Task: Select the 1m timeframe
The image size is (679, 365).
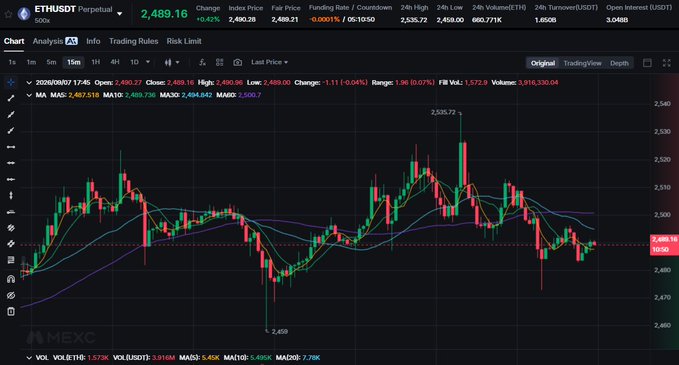Action: (x=31, y=62)
